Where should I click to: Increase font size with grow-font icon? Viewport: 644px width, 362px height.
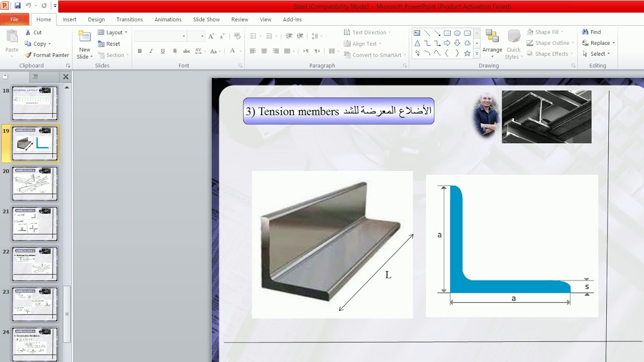pyautogui.click(x=211, y=36)
